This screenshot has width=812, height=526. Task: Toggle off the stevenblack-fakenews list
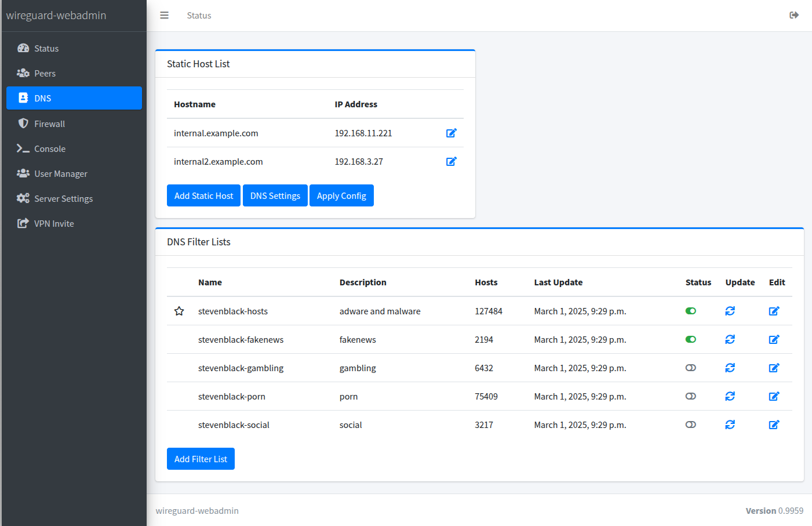[x=690, y=339]
